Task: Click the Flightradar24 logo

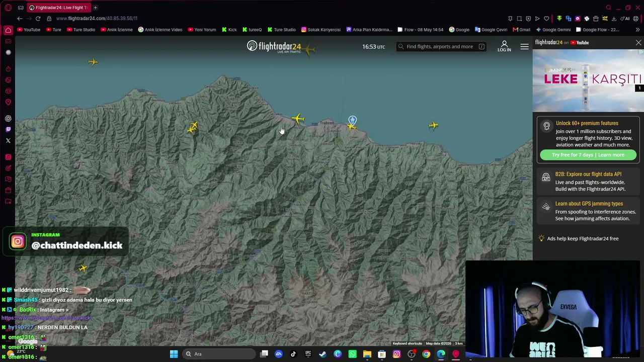Action: (274, 47)
